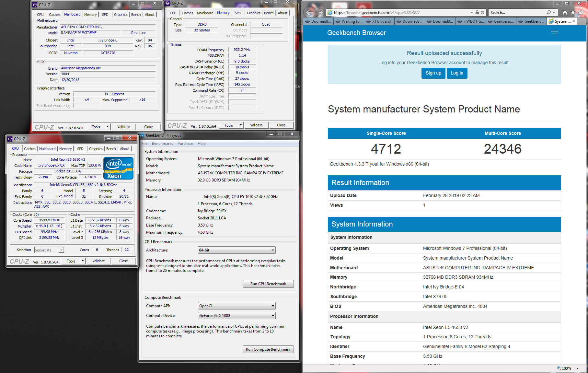Open the Architecture 64-bit dropdown
Screen dimensions: 588x373
click(237, 250)
